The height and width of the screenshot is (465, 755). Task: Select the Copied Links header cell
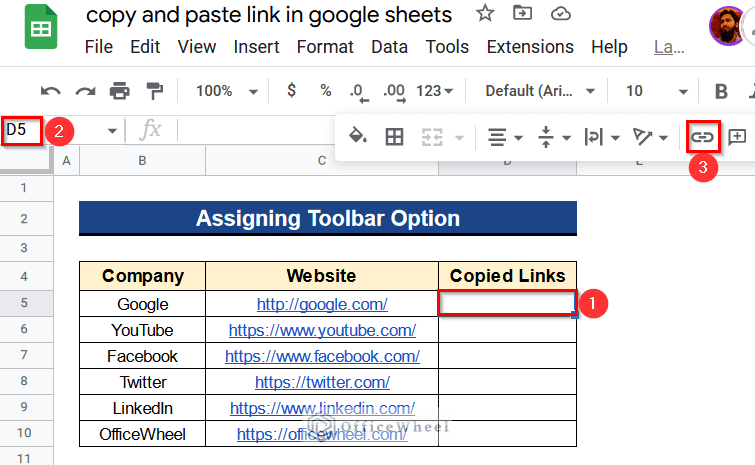coord(508,276)
